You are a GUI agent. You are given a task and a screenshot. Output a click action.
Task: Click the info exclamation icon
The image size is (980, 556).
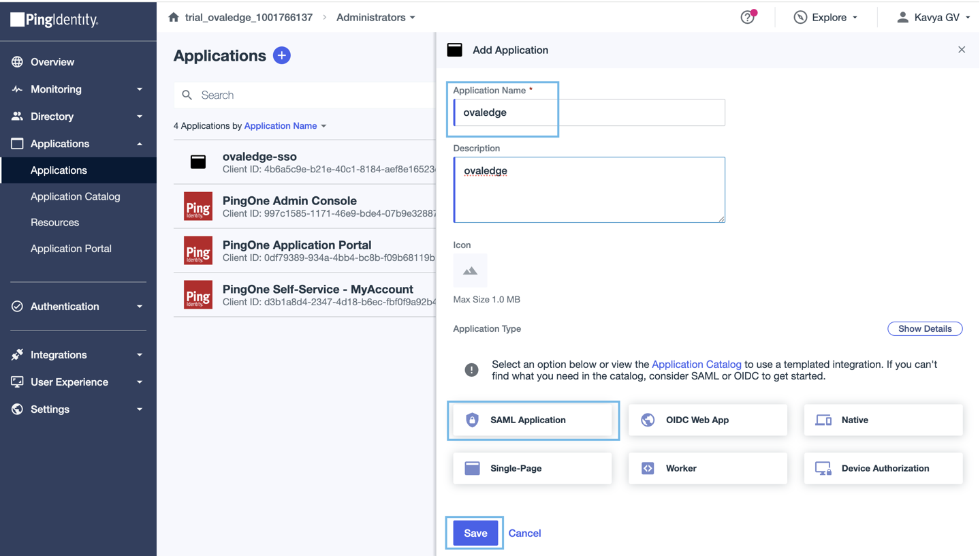(x=471, y=370)
